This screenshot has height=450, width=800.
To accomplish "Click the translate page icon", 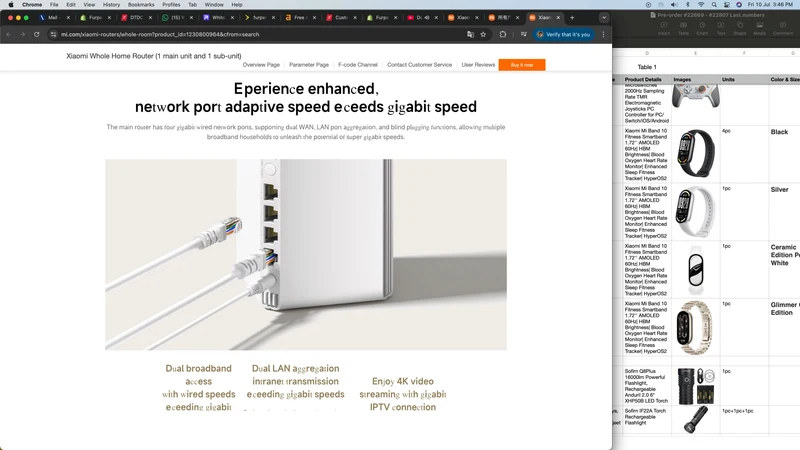I will (470, 34).
